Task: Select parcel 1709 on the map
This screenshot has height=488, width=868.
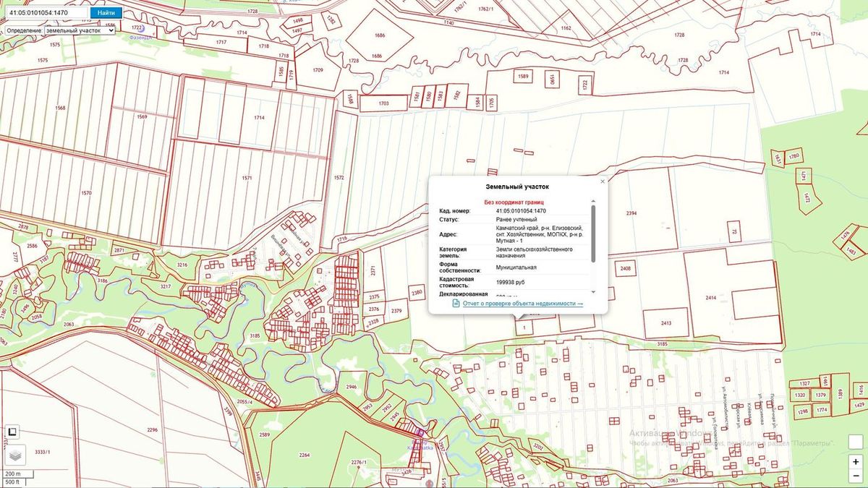Action: click(318, 69)
